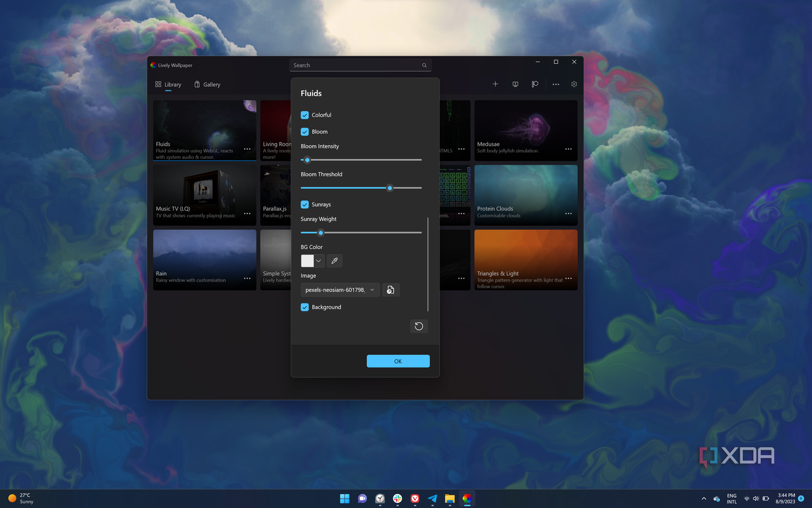Image resolution: width=812 pixels, height=508 pixels.
Task: Disable the Sunrays checkbox
Action: pos(304,204)
